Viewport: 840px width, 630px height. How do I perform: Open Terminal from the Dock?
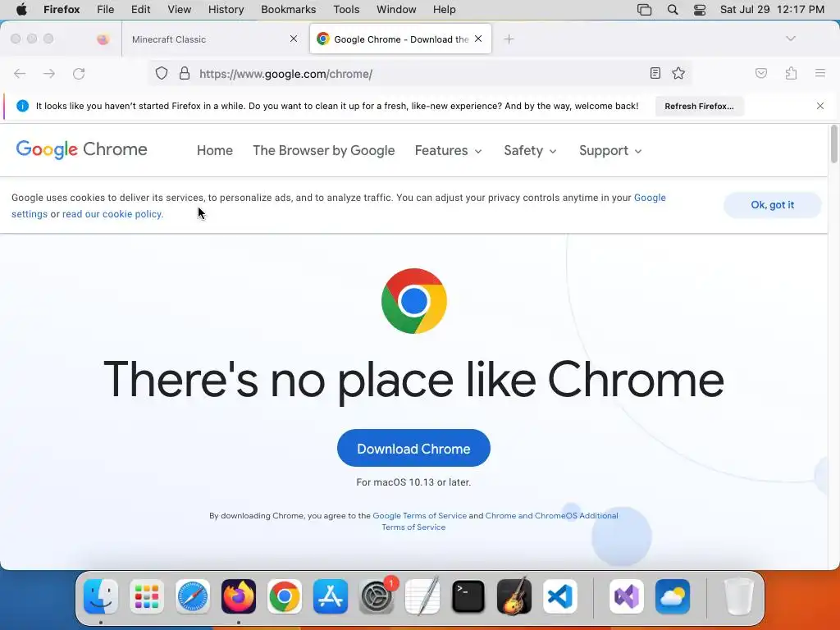click(468, 596)
